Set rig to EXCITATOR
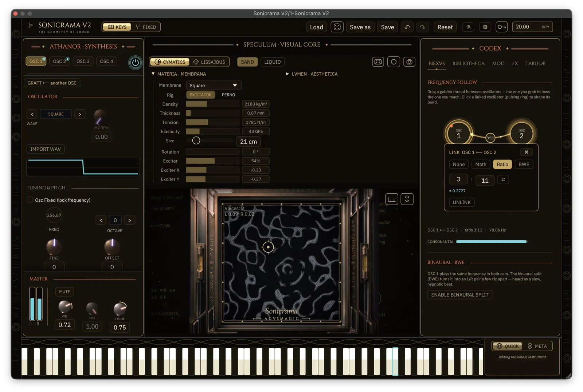 (x=200, y=95)
